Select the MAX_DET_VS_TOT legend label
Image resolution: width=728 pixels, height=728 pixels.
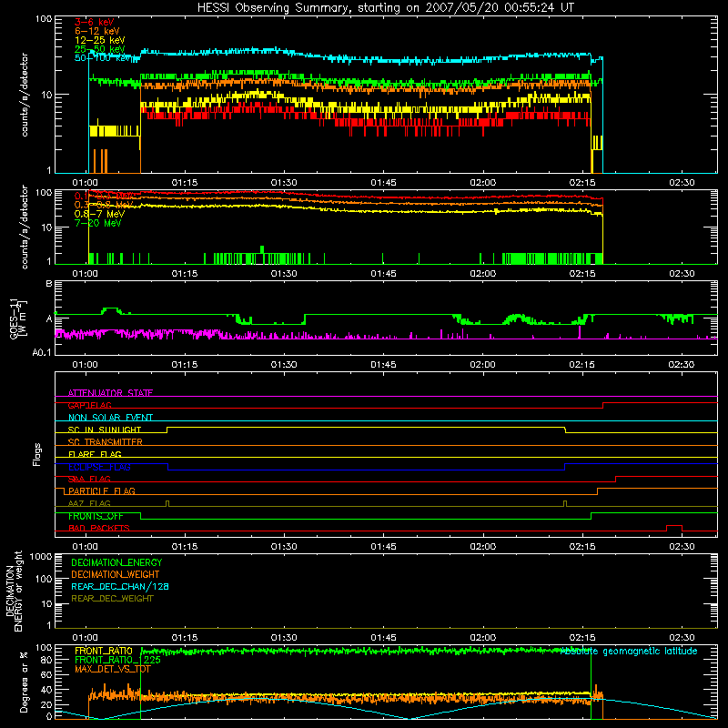pos(113,669)
